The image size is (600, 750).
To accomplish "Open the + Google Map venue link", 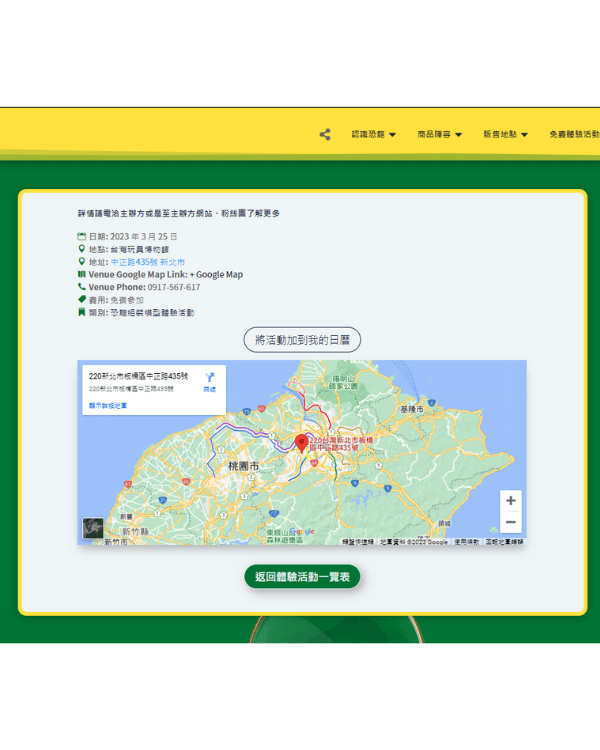I will click(216, 275).
